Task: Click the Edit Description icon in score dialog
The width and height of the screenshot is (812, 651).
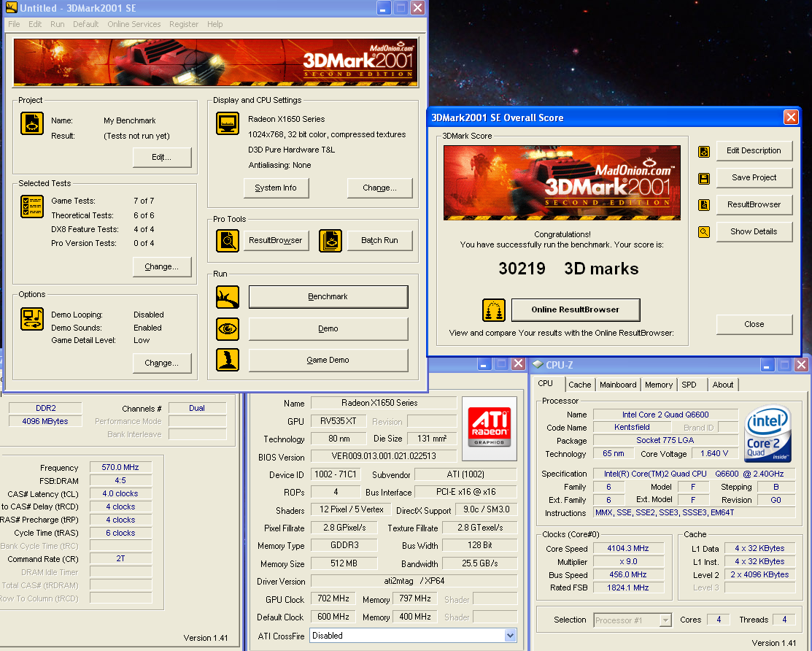Action: click(x=704, y=152)
